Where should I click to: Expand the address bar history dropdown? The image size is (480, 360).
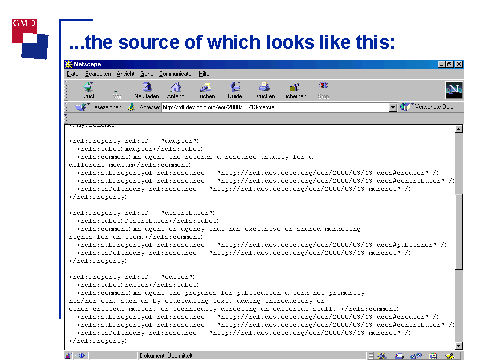pos(393,107)
